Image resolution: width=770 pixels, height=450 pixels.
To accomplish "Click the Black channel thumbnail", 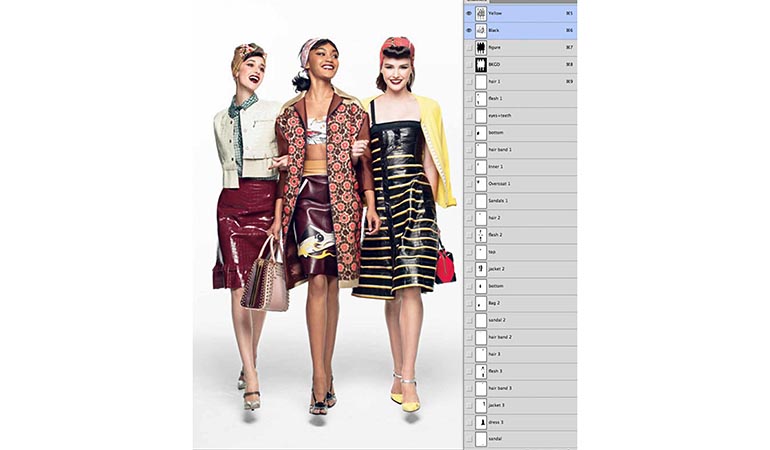I will coord(481,30).
